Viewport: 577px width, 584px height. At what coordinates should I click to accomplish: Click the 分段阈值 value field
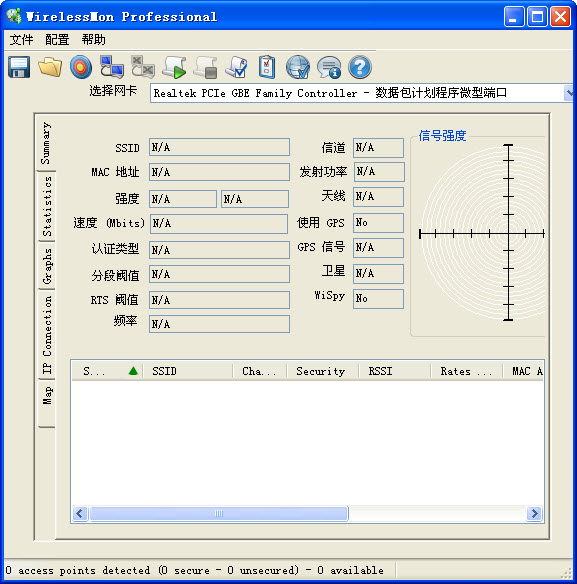(219, 274)
